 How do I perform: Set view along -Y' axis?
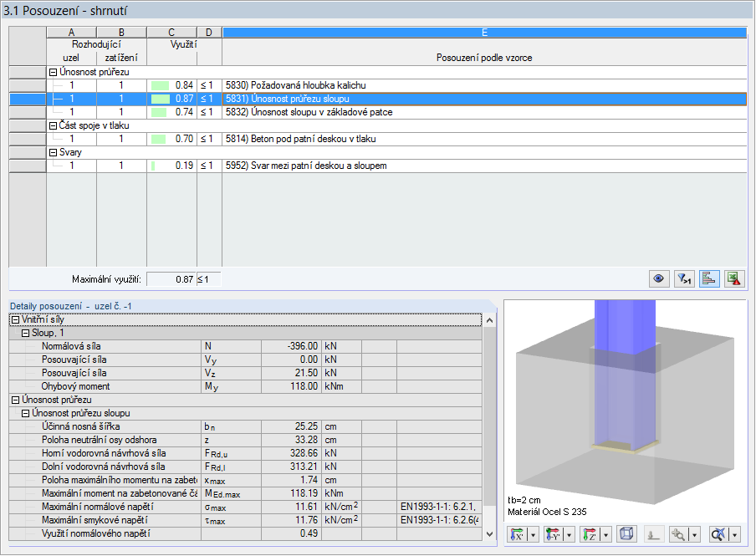pyautogui.click(x=553, y=534)
